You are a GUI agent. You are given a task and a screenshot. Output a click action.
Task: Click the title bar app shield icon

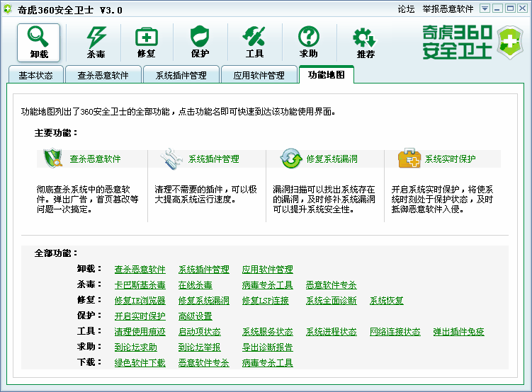(8, 9)
